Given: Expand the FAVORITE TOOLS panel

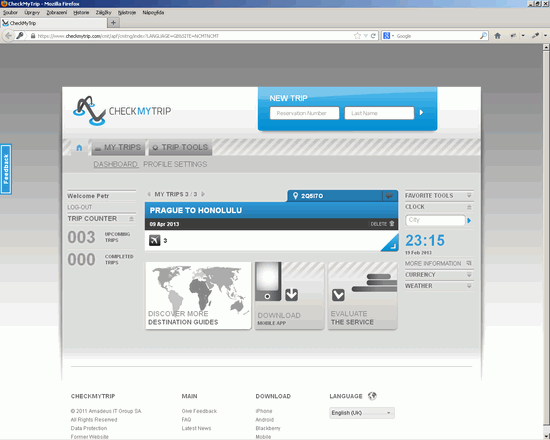Looking at the screenshot, I should tap(469, 196).
